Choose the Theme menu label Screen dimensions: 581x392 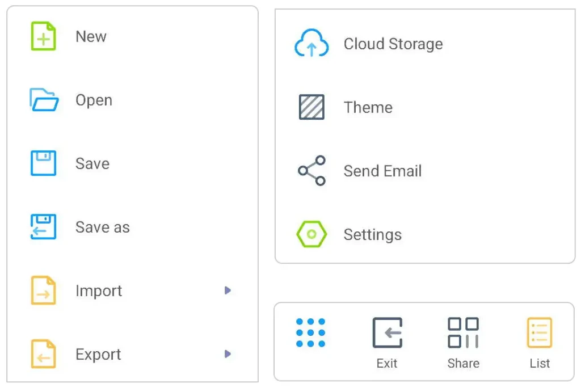coord(368,107)
